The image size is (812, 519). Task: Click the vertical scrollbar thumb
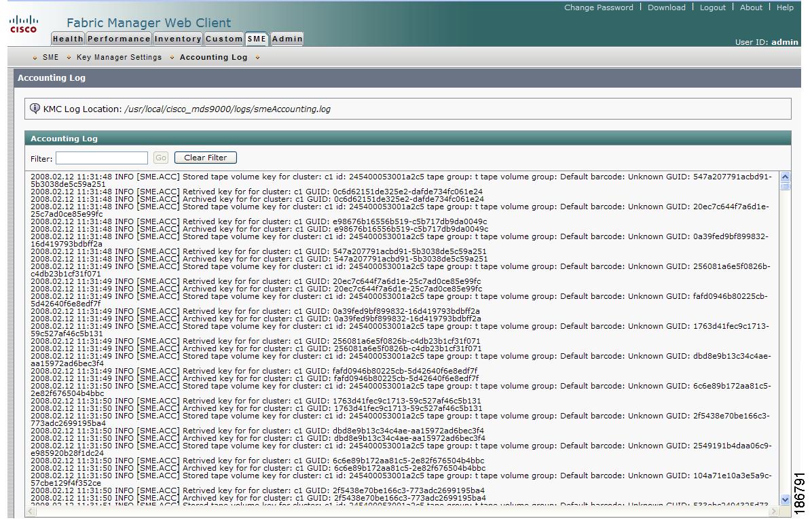tap(785, 186)
